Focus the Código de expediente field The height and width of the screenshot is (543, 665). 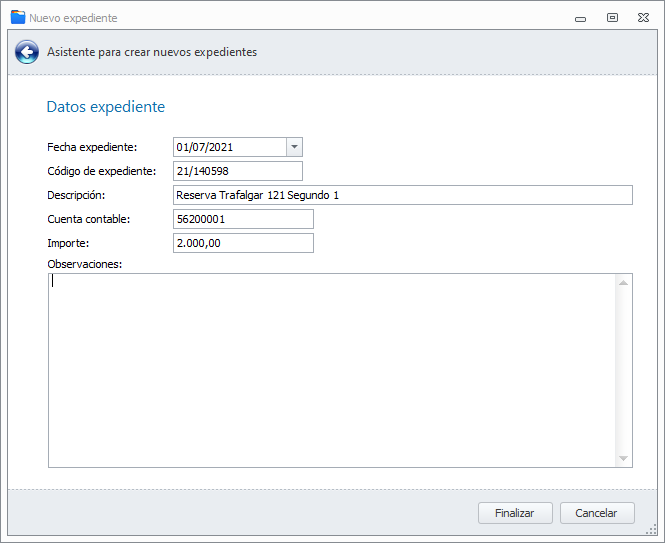click(237, 171)
